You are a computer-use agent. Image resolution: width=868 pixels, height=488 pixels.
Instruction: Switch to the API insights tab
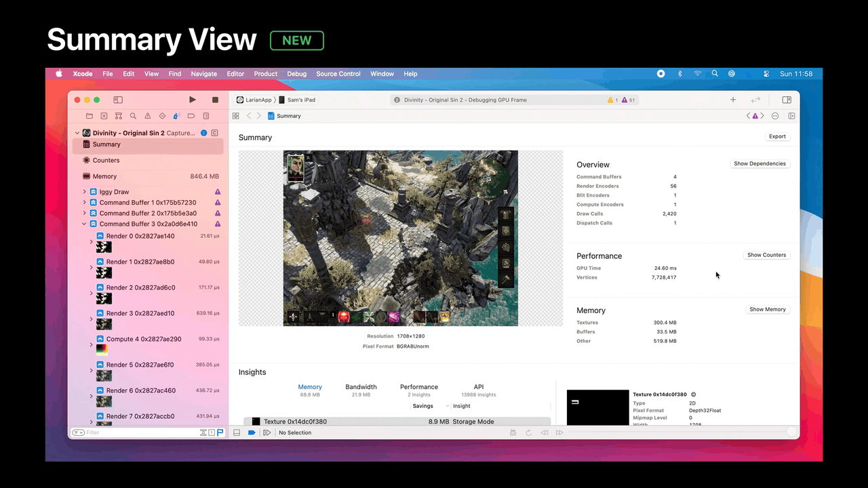coord(479,390)
